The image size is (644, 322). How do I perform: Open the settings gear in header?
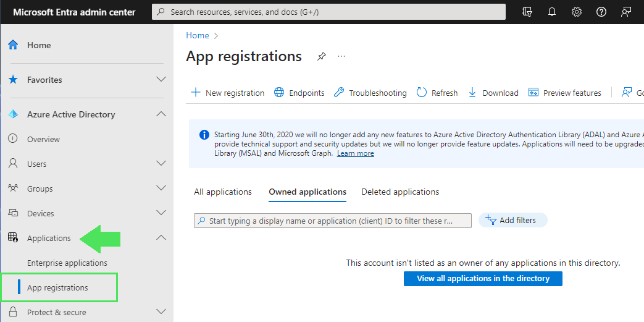[x=577, y=12]
